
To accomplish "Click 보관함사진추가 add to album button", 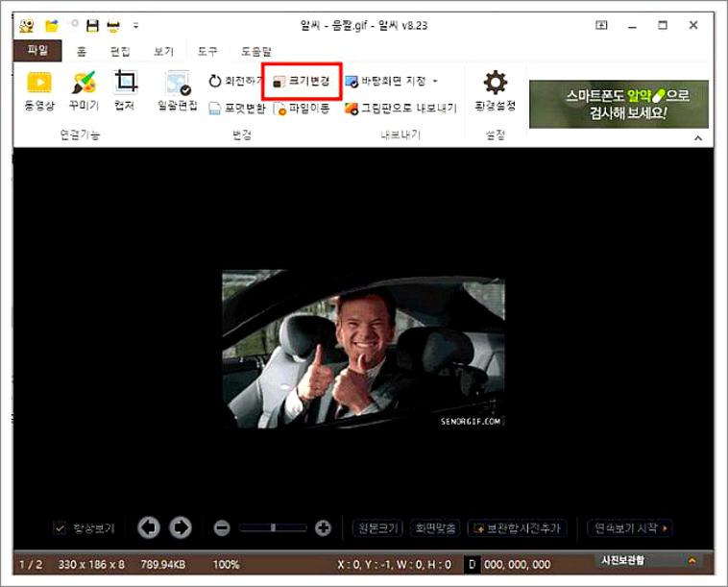I will pyautogui.click(x=518, y=528).
